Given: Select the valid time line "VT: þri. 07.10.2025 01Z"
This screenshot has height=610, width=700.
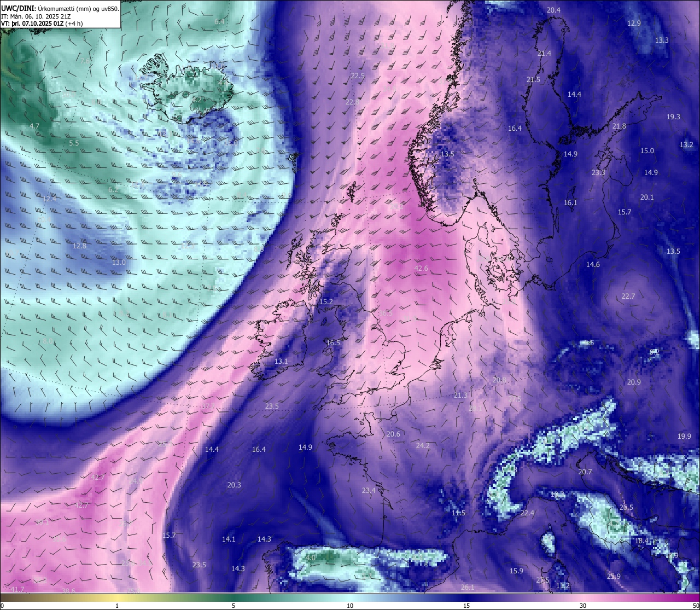Looking at the screenshot, I should point(32,24).
